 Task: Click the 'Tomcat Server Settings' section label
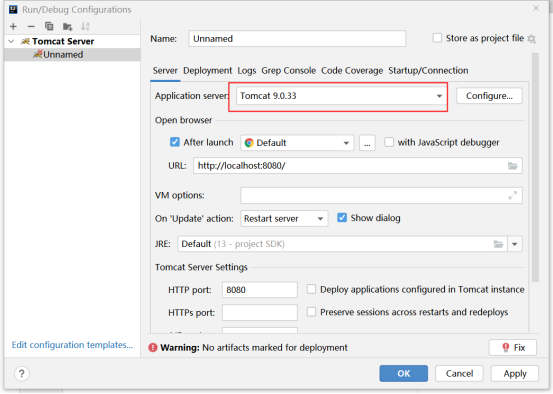click(x=201, y=267)
